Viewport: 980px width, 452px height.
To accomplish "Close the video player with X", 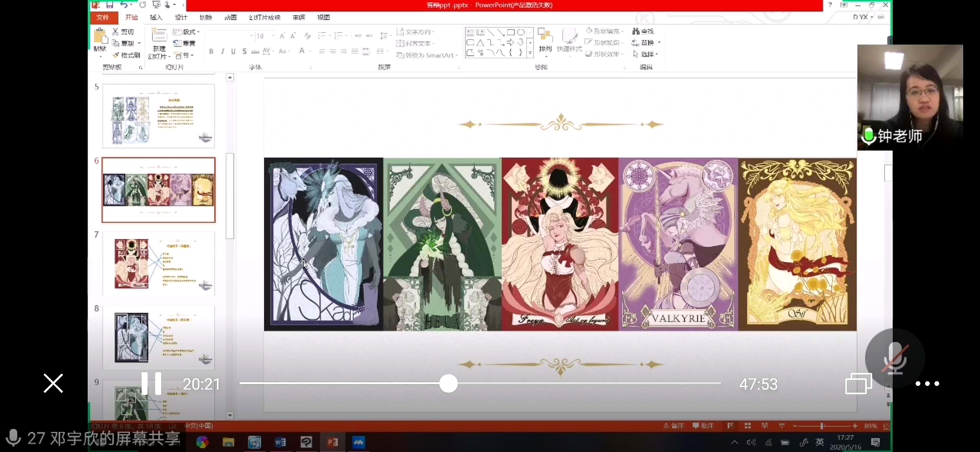I will (53, 383).
